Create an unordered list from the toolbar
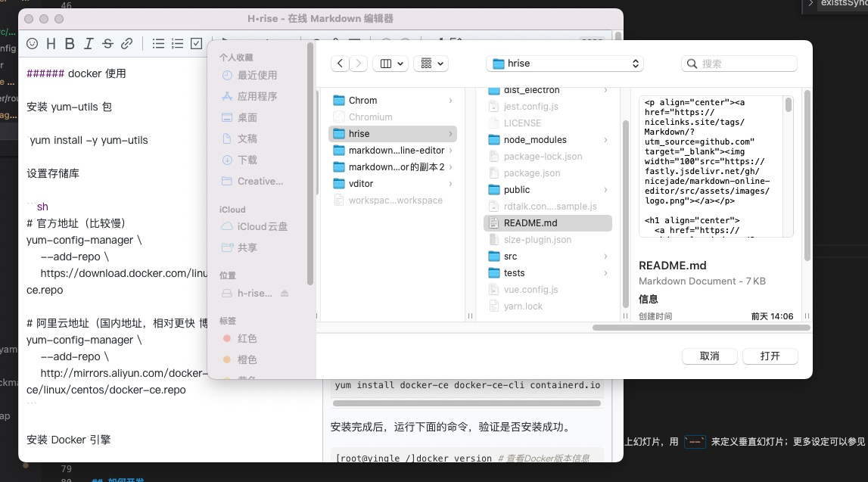868x482 pixels. coord(158,44)
